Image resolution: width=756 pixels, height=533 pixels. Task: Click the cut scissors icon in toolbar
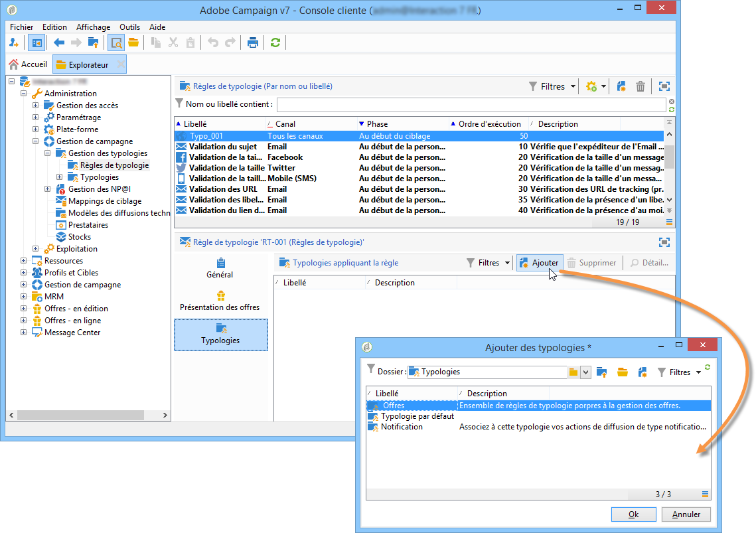click(x=173, y=43)
